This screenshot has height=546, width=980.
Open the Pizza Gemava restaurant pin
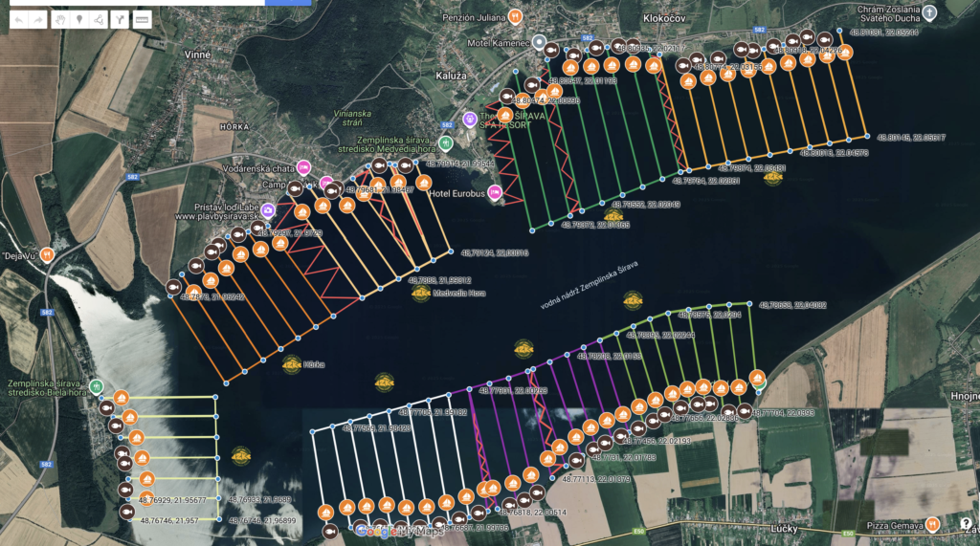(x=932, y=525)
